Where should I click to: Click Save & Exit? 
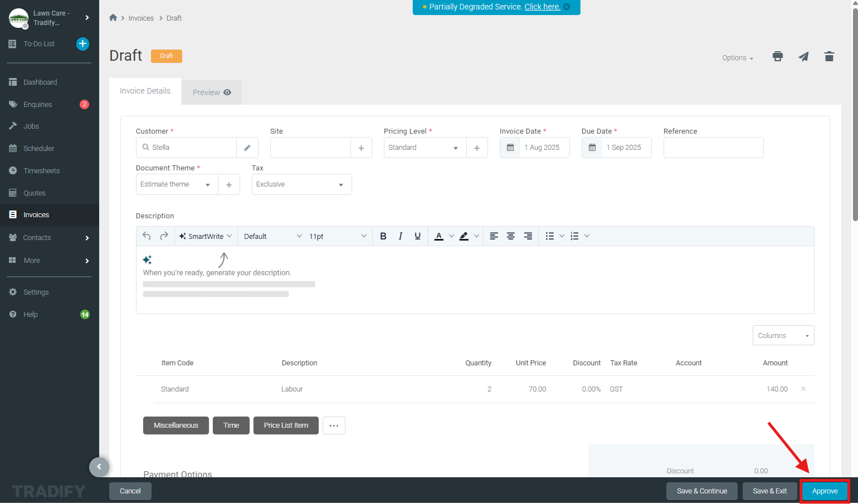point(770,491)
